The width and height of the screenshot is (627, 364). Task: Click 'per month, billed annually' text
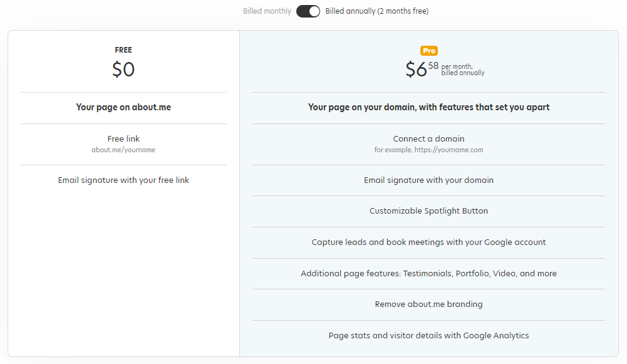point(463,70)
